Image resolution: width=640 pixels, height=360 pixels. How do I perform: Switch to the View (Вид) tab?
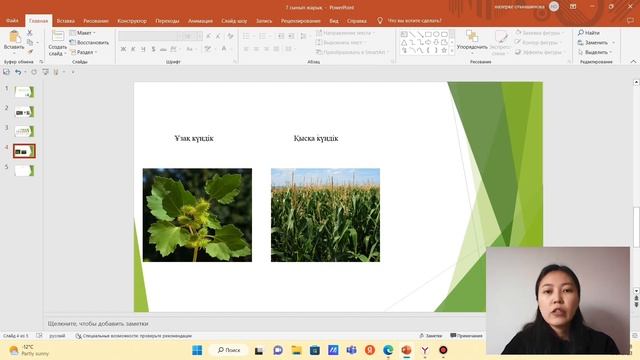pos(334,20)
